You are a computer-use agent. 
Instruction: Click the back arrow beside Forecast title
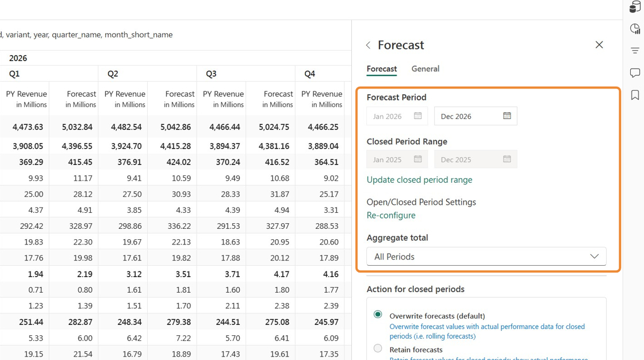click(369, 45)
